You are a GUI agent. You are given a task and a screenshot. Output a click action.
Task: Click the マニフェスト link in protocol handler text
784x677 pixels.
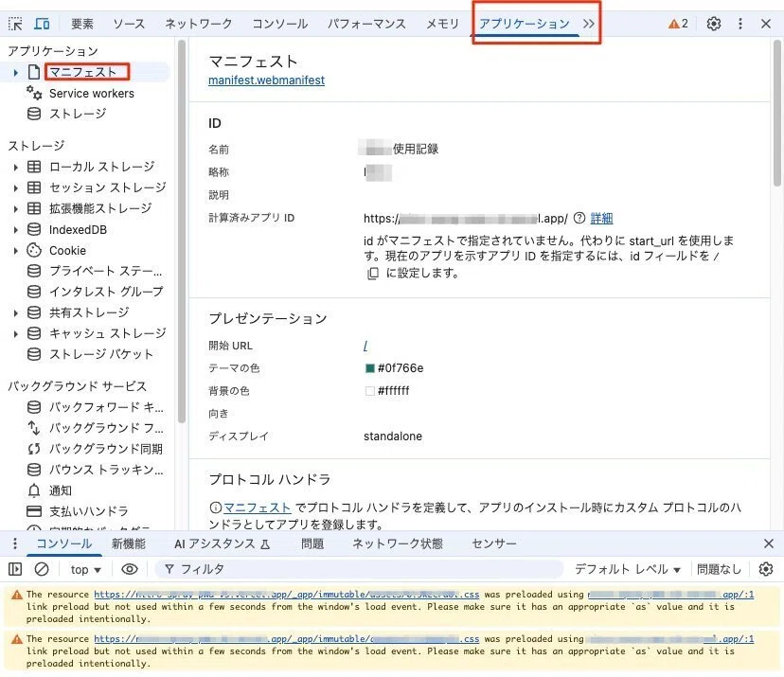[x=257, y=508]
